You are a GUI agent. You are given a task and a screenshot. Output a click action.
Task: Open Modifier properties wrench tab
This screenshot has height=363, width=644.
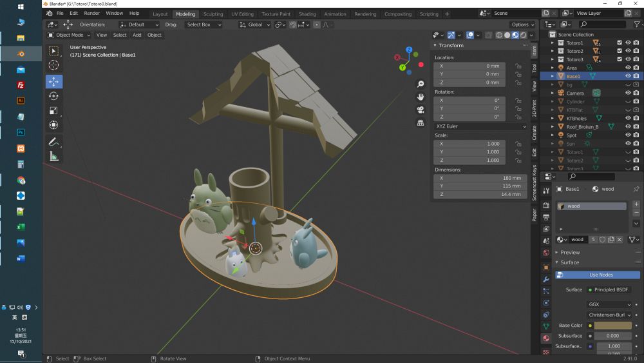pyautogui.click(x=546, y=279)
